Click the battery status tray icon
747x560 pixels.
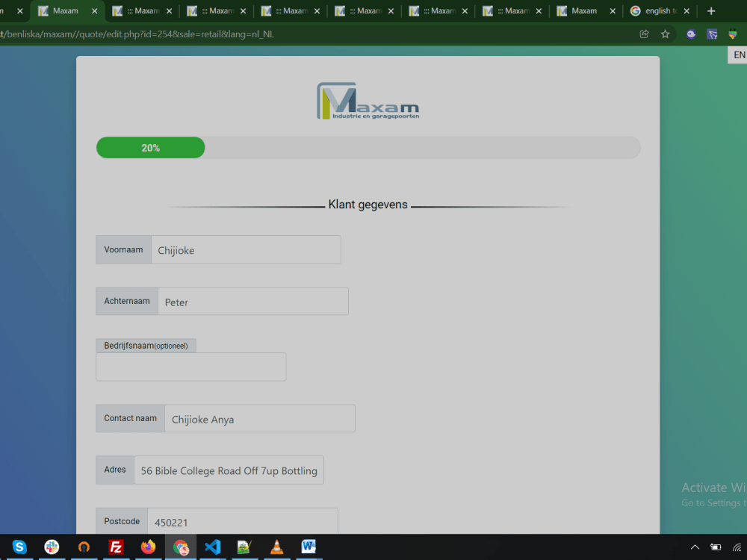click(x=716, y=547)
